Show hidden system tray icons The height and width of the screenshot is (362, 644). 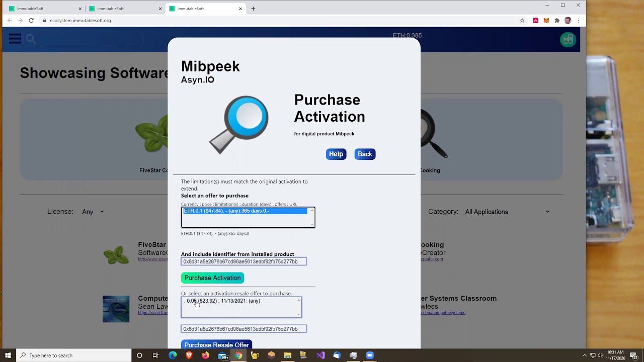point(585,355)
